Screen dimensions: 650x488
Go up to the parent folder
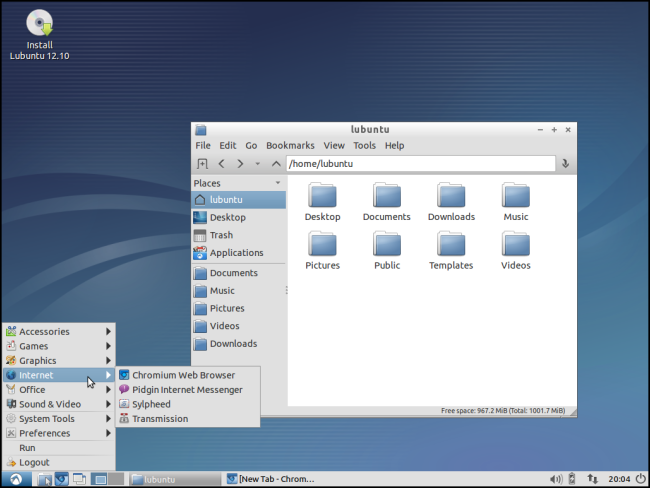click(276, 163)
